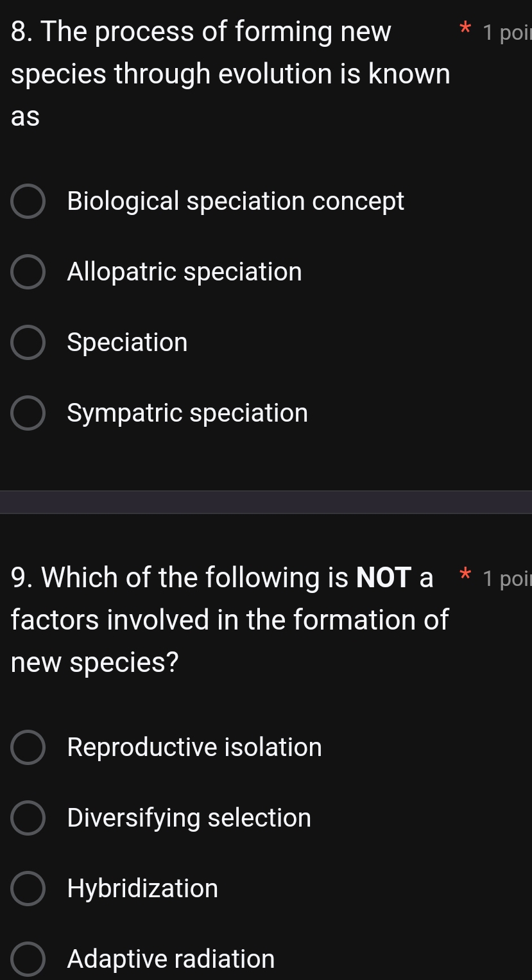The image size is (532, 980).
Task: Choose the Diversifying selection answer
Action: pyautogui.click(x=189, y=818)
